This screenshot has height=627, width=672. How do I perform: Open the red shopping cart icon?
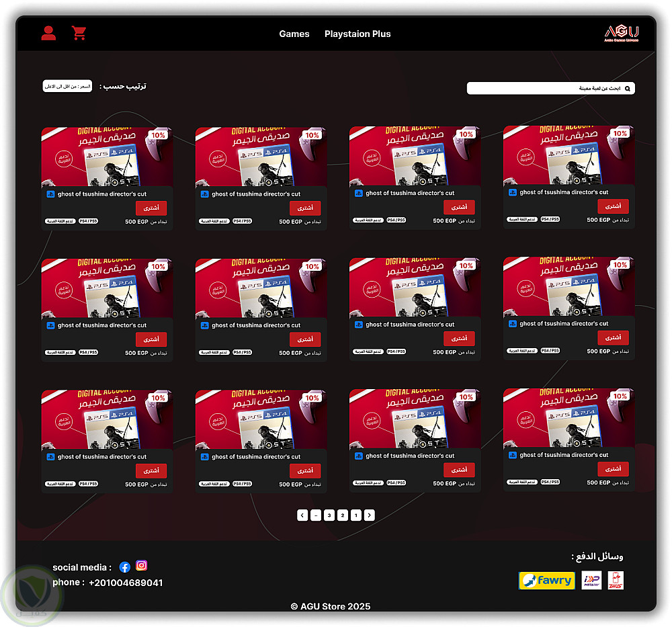point(79,33)
